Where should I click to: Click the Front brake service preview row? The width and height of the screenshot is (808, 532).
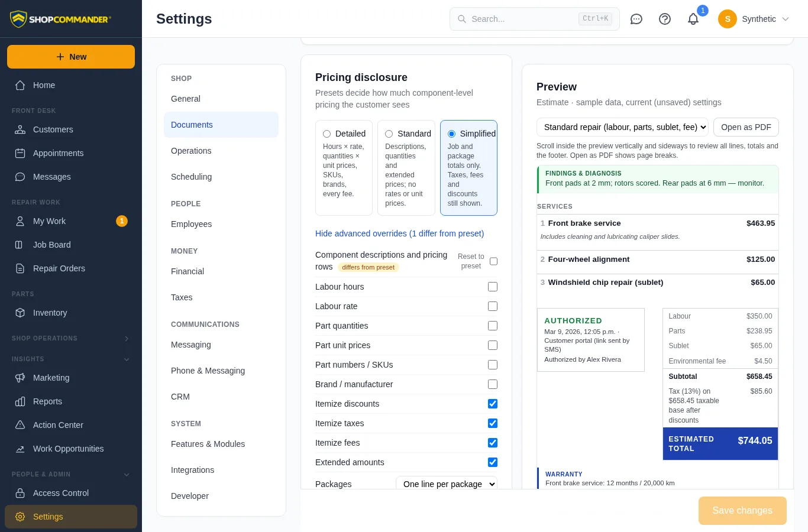point(658,232)
